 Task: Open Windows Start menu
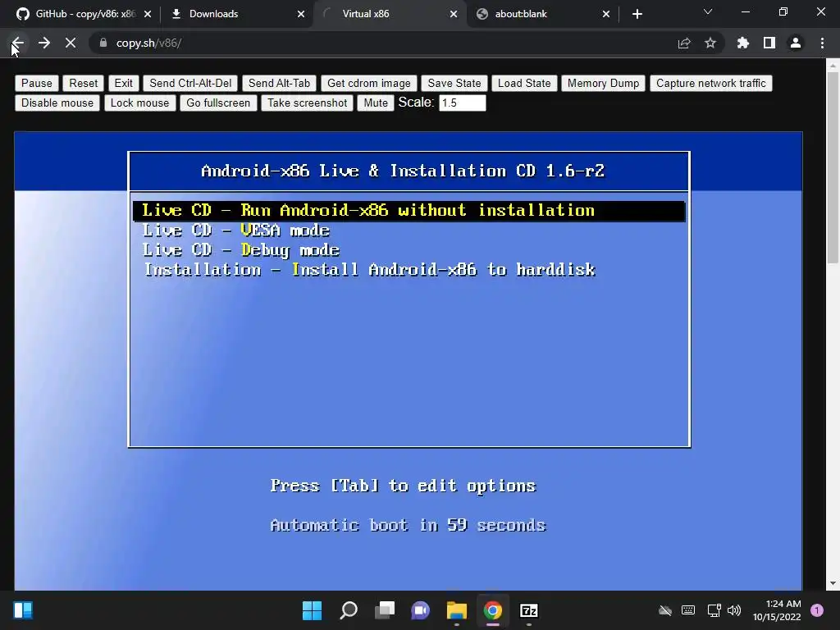(x=312, y=610)
